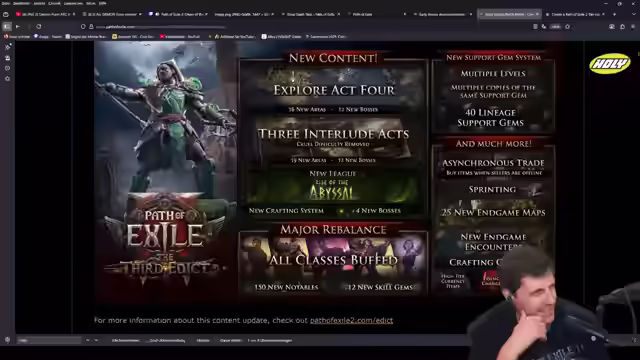Switch to the Early Access Announcements tab
Image resolution: width=640 pixels, height=360 pixels.
pos(442,14)
